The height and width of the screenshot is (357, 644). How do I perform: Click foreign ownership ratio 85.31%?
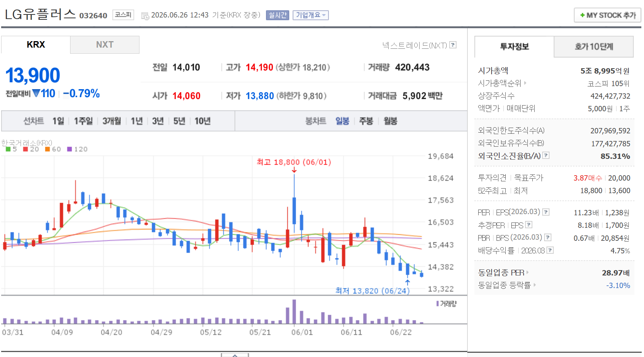click(615, 156)
